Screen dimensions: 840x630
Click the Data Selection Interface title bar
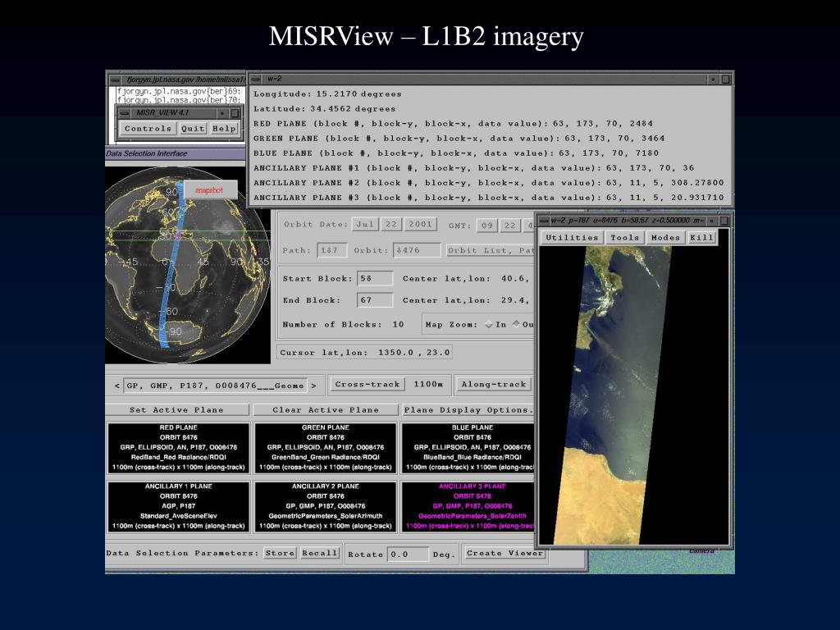point(176,153)
